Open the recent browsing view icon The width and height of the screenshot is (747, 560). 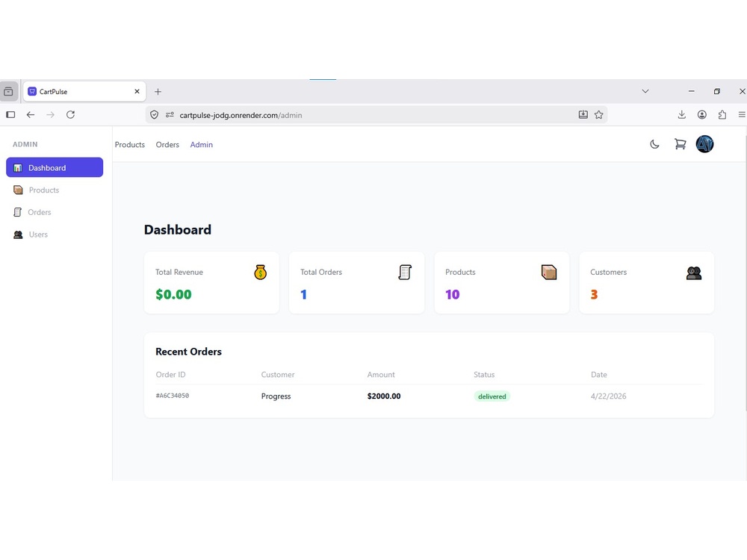tap(8, 91)
